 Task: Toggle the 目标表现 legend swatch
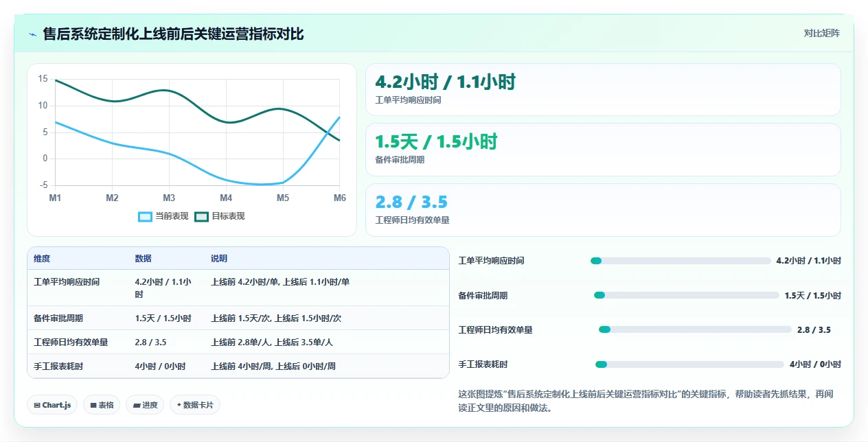click(202, 216)
